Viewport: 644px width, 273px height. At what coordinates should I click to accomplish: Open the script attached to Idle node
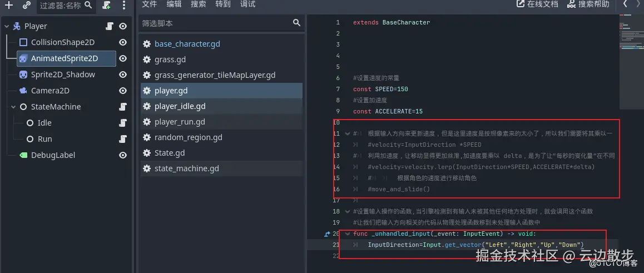coord(123,123)
